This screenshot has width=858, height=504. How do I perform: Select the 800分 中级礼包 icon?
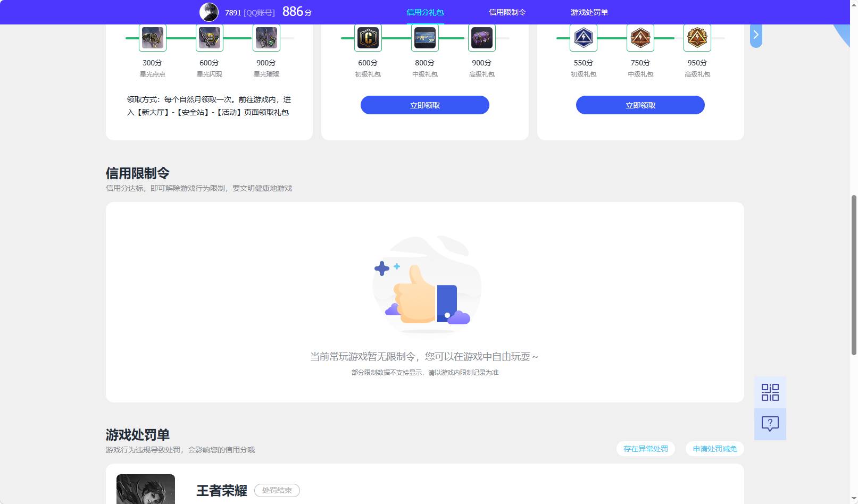point(424,37)
